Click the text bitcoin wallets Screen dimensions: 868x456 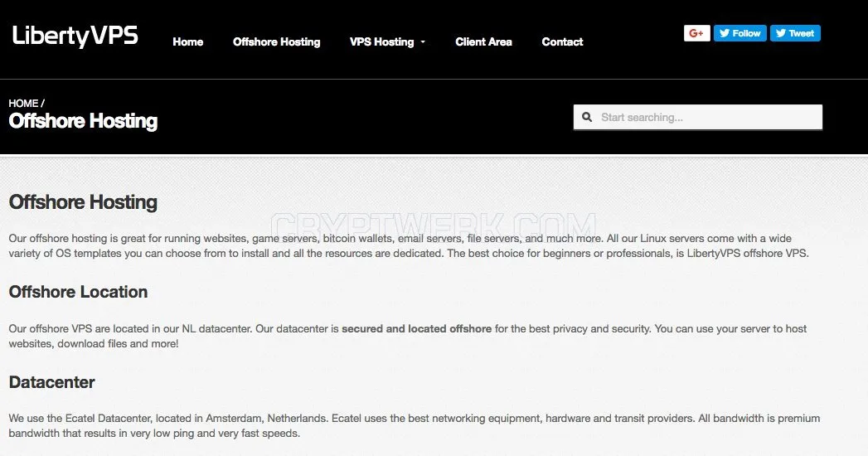[x=356, y=239]
